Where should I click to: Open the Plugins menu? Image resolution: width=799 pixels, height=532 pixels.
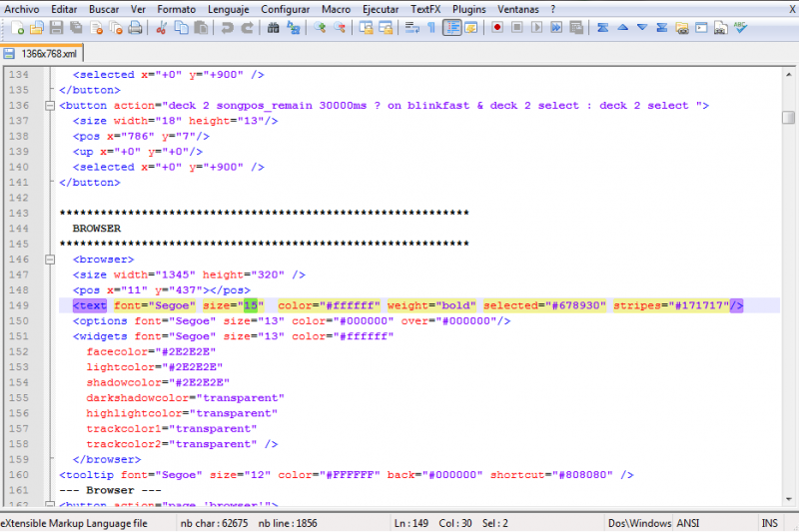coord(468,9)
